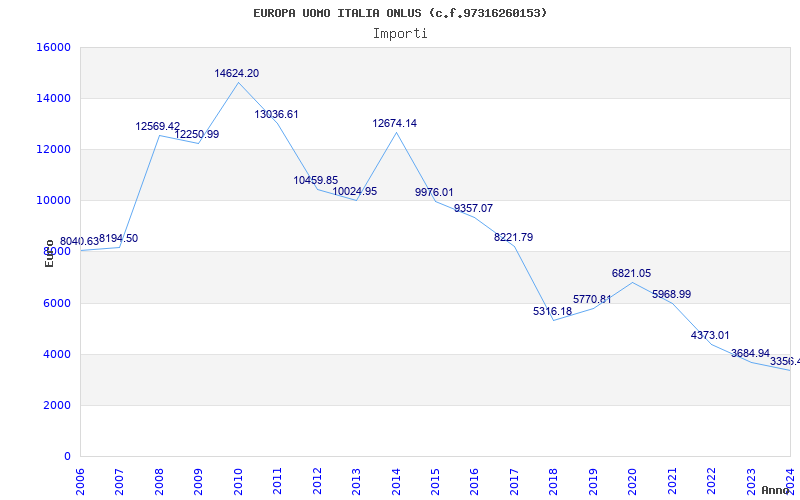The width and height of the screenshot is (800, 500).
Task: Click the 2017 x-axis year label
Action: click(x=514, y=481)
